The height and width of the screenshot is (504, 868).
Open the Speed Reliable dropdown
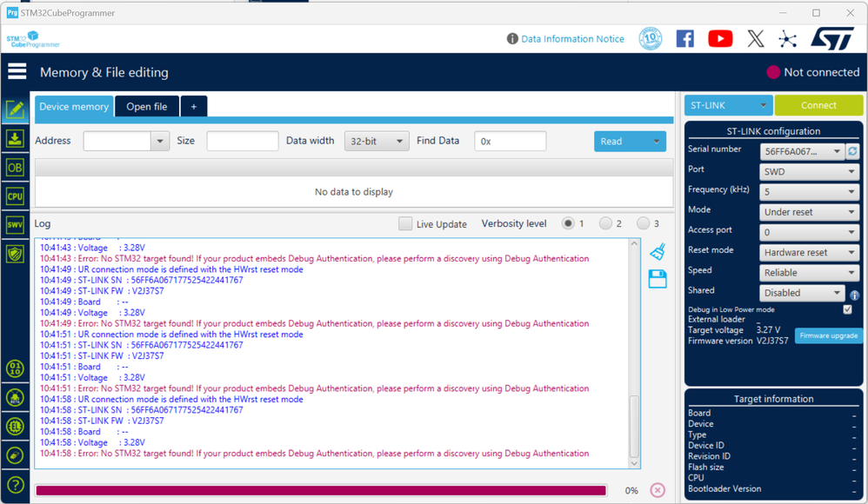[809, 273]
